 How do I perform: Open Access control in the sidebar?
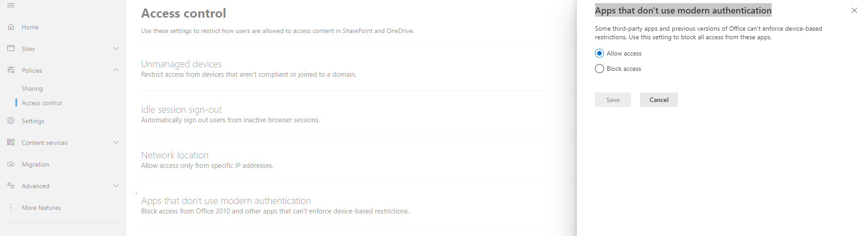coord(42,103)
